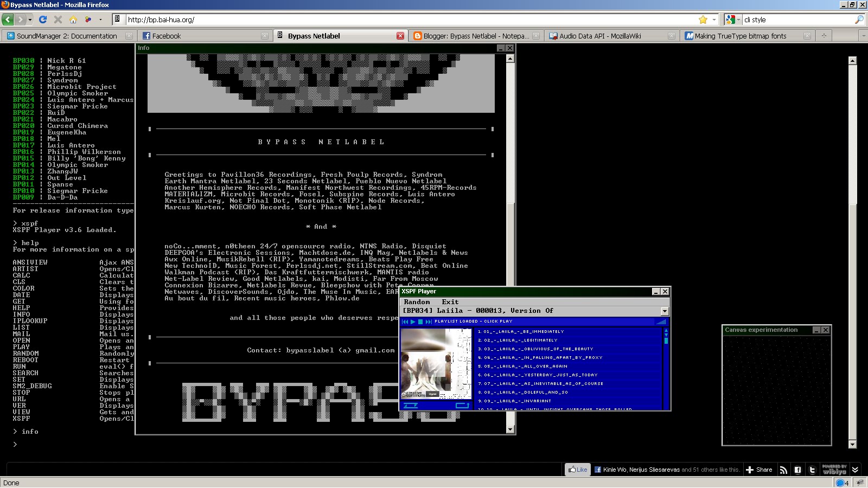
Task: Go to the Firefox home page icon
Action: 73,20
